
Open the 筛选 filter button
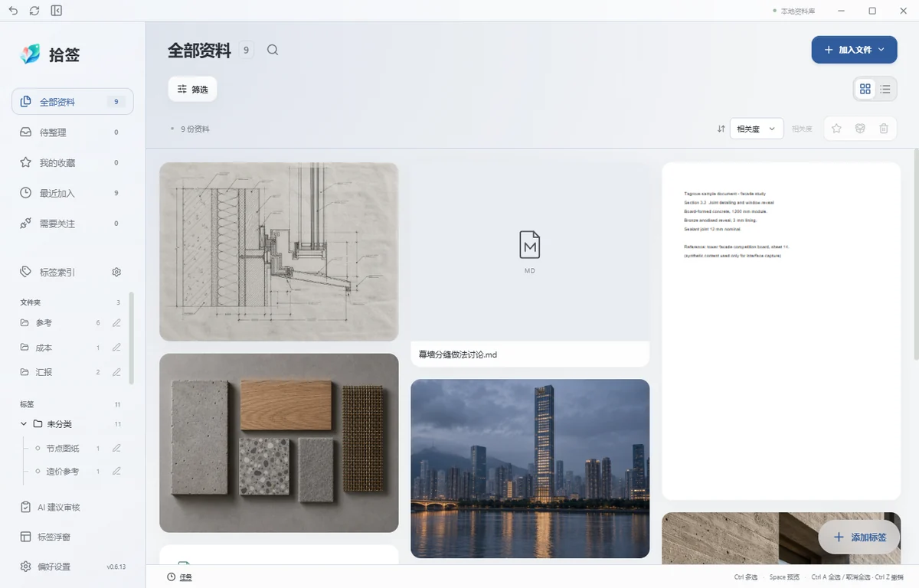[x=193, y=90]
